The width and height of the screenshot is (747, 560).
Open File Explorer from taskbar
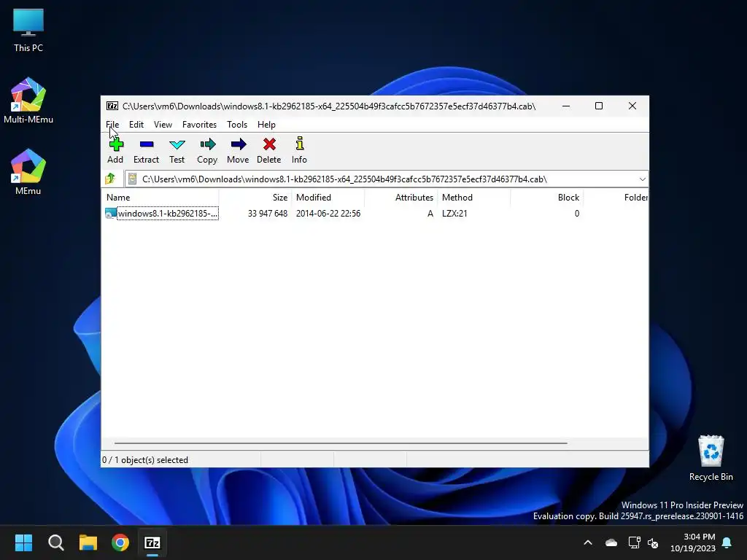[88, 542]
